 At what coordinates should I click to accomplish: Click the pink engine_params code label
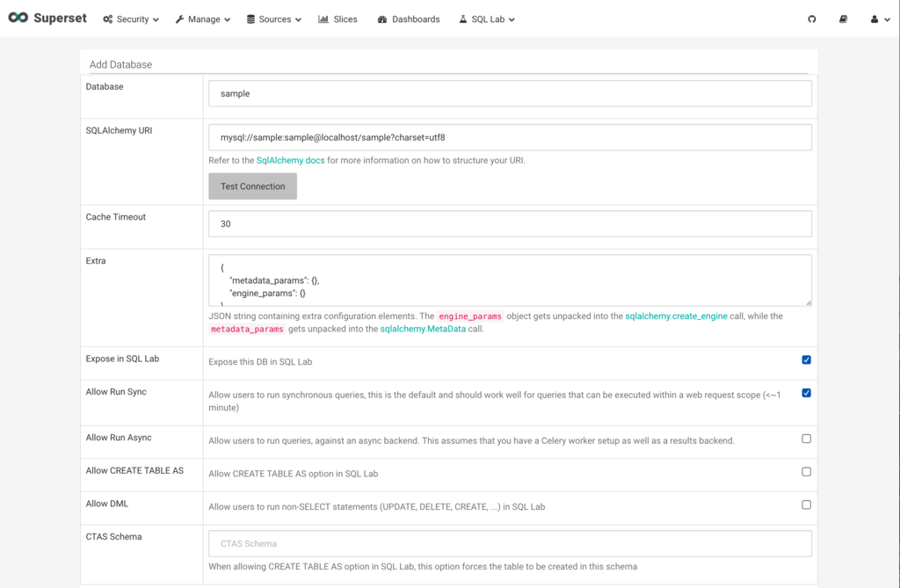pos(470,316)
